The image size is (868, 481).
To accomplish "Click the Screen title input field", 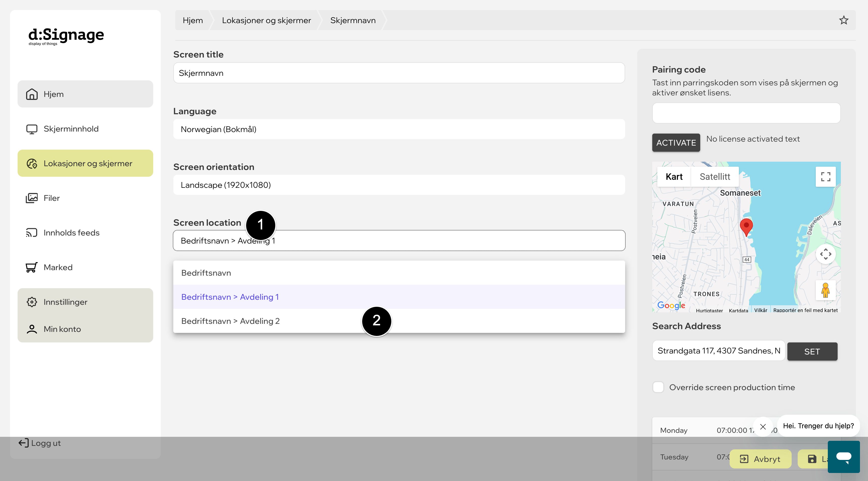I will [399, 73].
